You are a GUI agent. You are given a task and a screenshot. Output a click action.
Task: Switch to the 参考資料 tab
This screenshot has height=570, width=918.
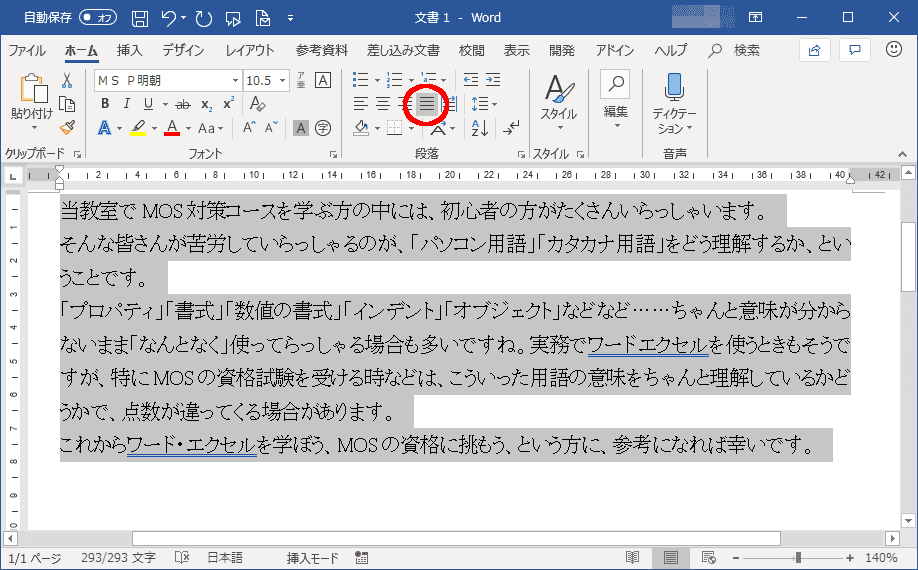pos(321,50)
